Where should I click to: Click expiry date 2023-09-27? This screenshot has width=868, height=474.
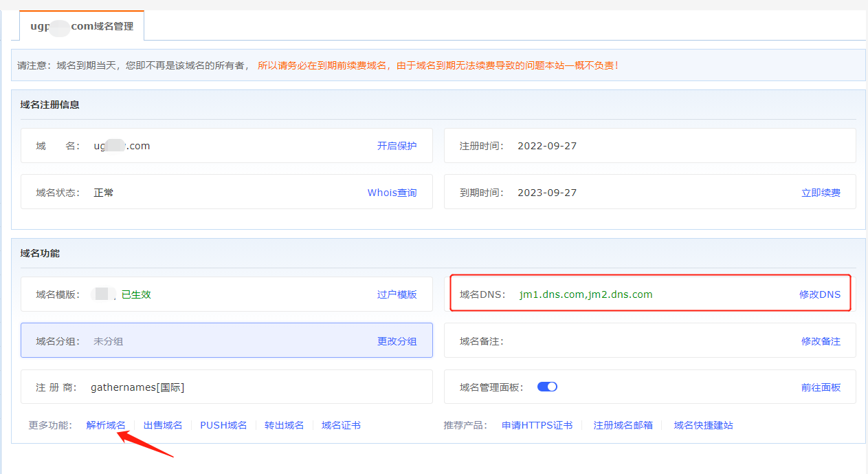[x=547, y=193]
